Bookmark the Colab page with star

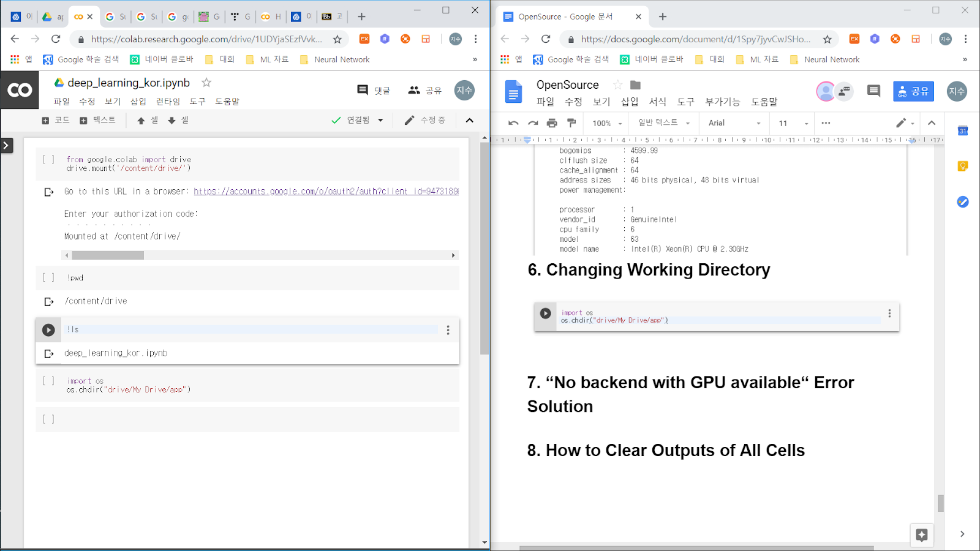click(x=337, y=39)
